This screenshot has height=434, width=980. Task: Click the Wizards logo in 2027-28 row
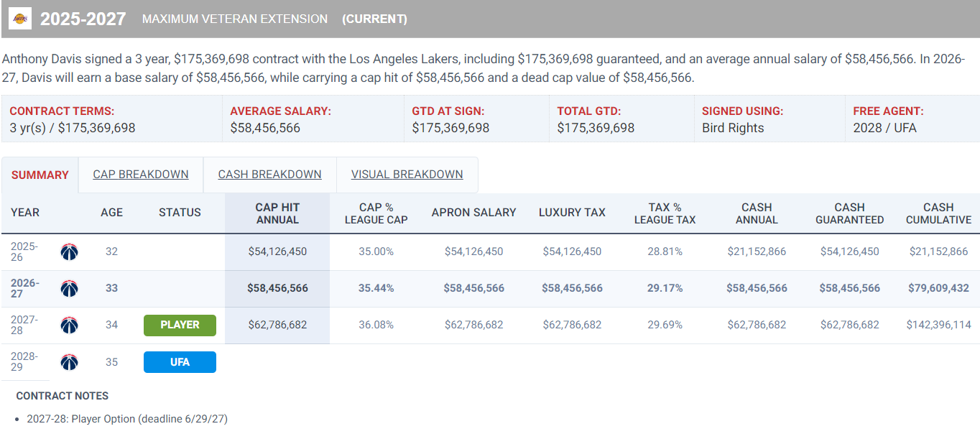[69, 325]
